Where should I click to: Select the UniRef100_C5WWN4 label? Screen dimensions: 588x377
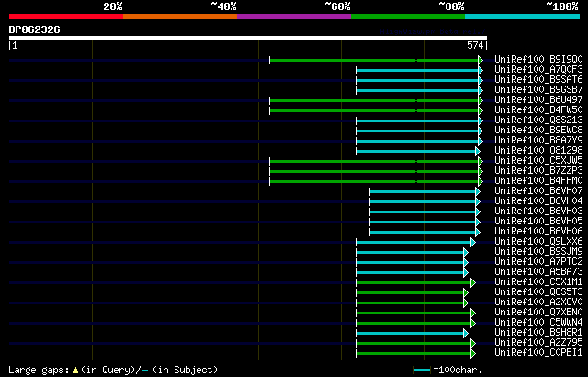(x=538, y=323)
